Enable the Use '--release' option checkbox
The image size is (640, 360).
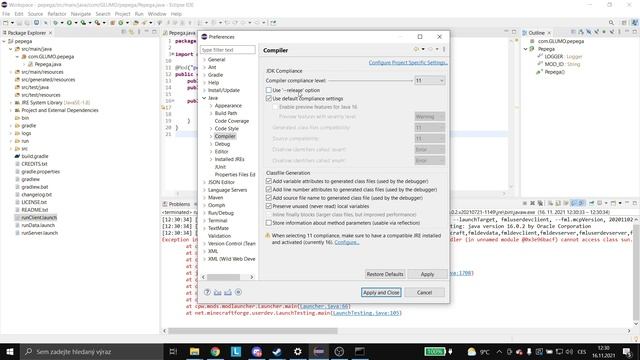coord(269,90)
